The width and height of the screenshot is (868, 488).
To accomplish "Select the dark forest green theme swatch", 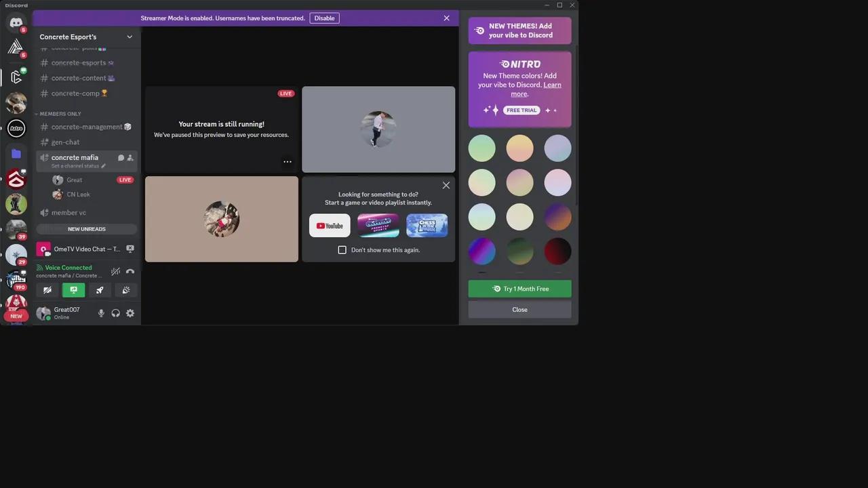I will coord(519,251).
